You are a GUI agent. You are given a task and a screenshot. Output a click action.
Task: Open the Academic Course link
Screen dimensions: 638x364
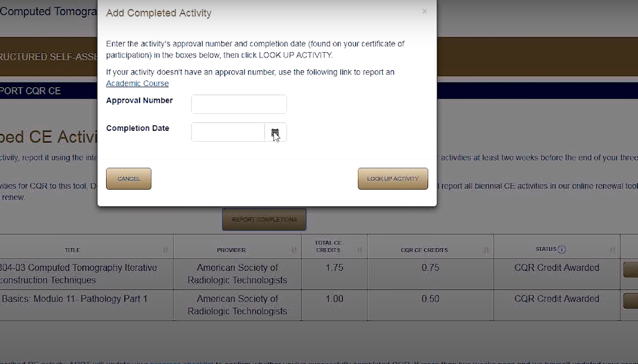click(137, 83)
